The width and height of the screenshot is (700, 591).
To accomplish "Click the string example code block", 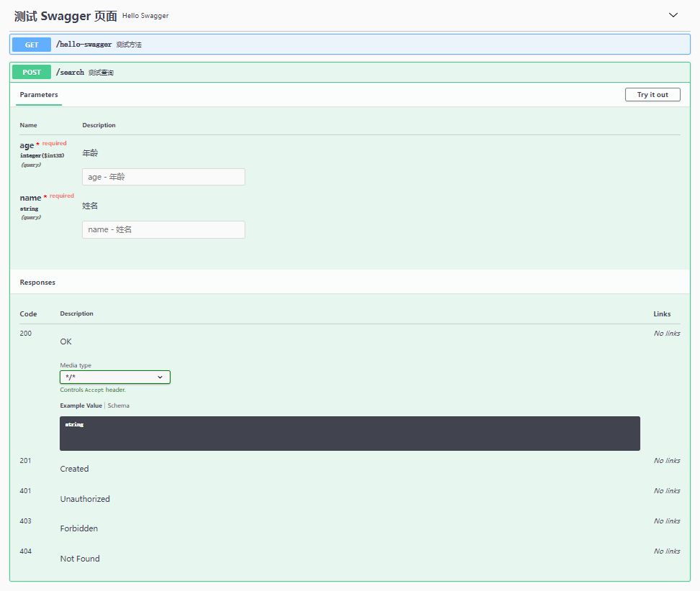I will (x=350, y=434).
